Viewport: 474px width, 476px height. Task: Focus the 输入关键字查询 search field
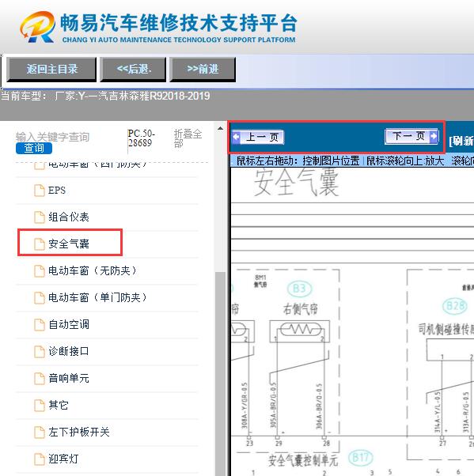(x=52, y=137)
